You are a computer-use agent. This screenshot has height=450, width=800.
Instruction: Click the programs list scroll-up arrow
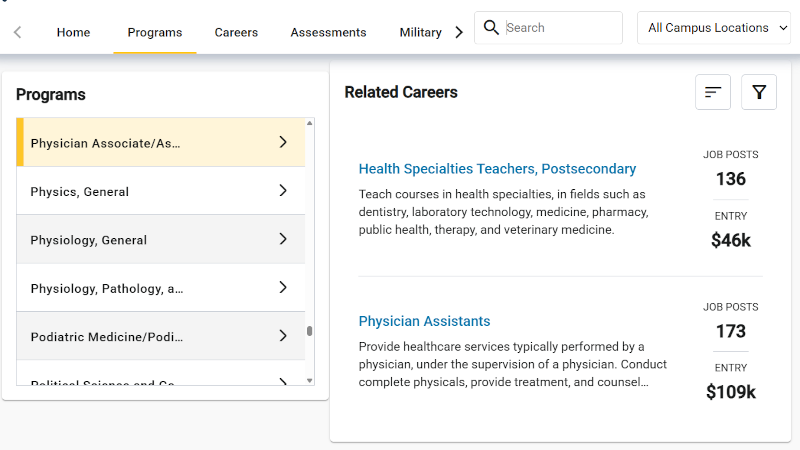point(309,123)
